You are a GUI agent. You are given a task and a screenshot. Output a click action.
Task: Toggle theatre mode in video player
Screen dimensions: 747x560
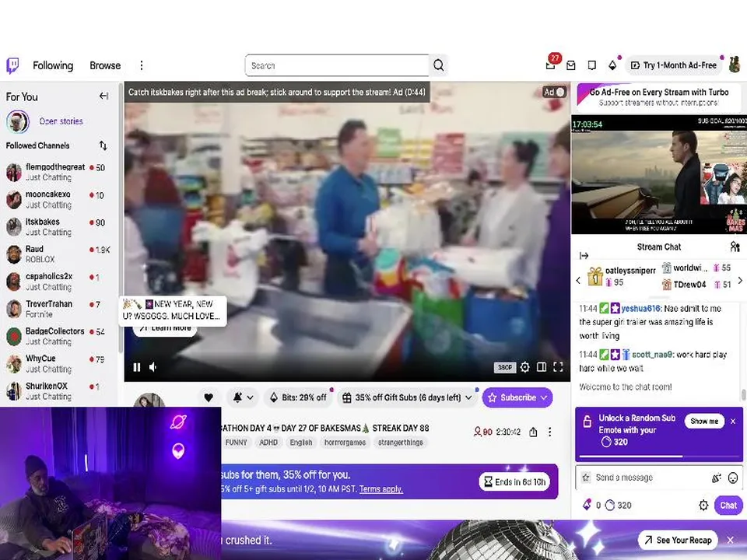tap(542, 367)
